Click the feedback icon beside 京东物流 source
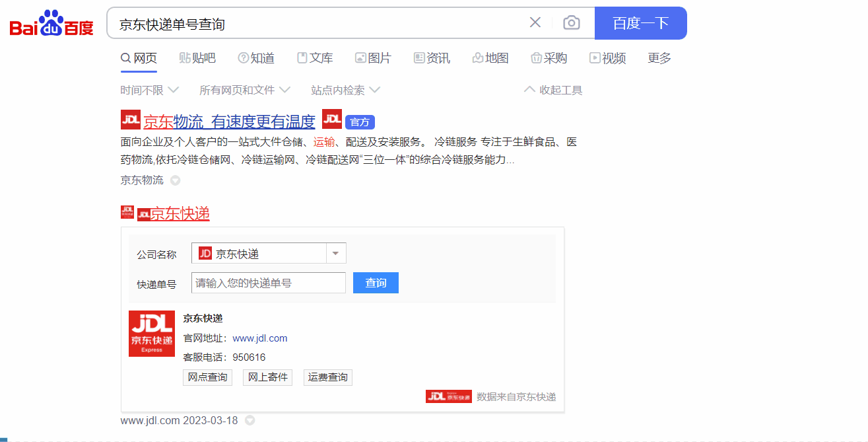Viewport: 868px width, 442px height. click(175, 180)
